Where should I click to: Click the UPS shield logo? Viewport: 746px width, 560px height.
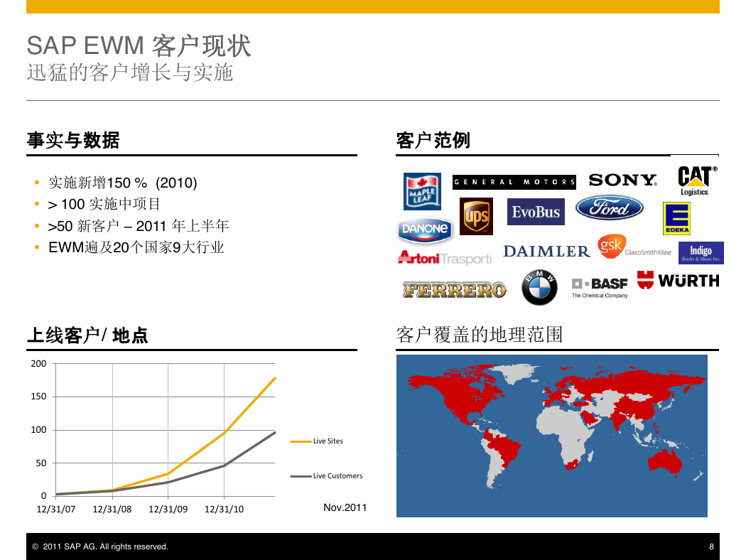coord(476,217)
